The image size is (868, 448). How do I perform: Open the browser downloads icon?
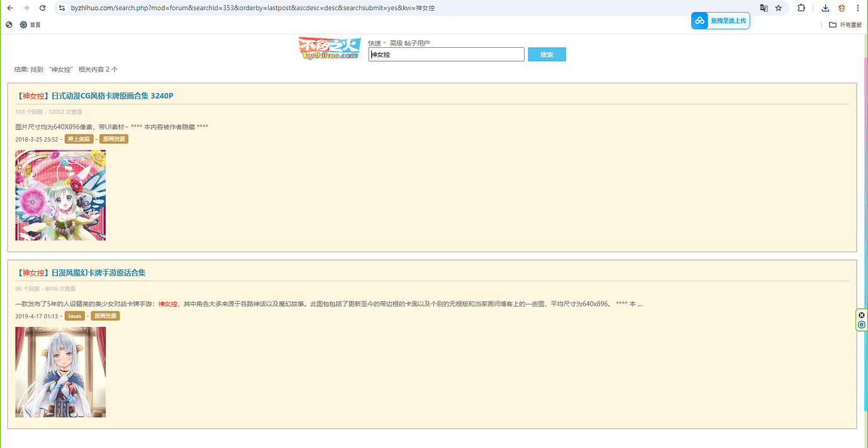tap(825, 8)
